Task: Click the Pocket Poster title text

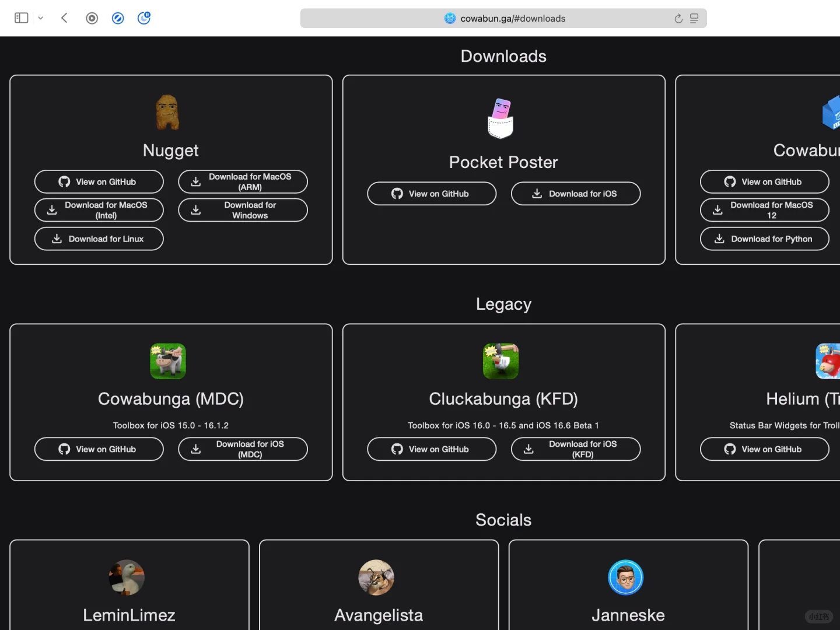Action: click(503, 162)
